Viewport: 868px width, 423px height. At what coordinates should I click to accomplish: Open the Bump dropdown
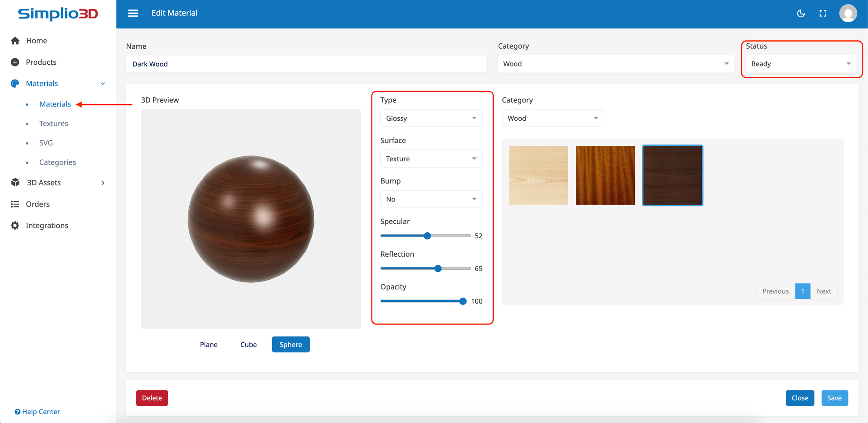[431, 198]
